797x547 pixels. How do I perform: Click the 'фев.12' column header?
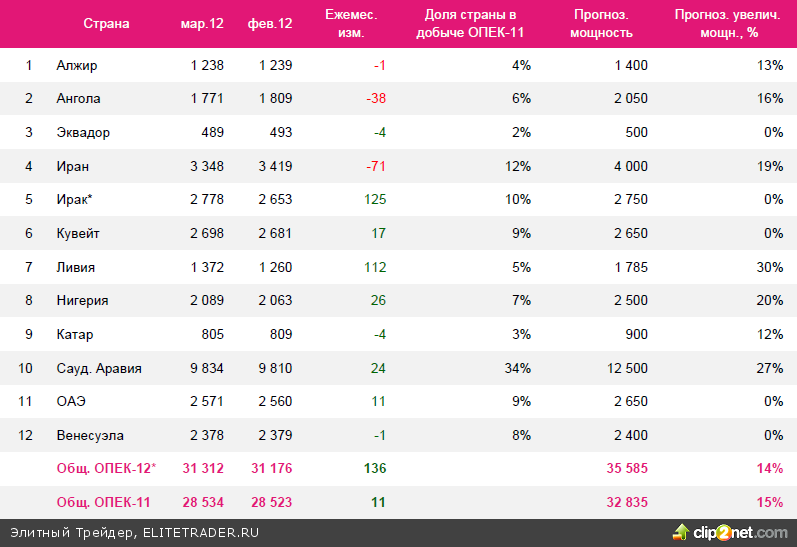(x=269, y=23)
